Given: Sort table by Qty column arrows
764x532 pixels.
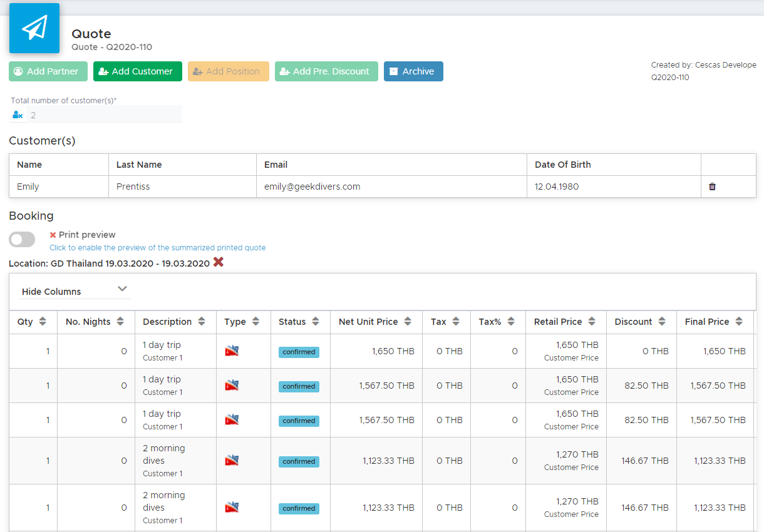Looking at the screenshot, I should (x=43, y=322).
